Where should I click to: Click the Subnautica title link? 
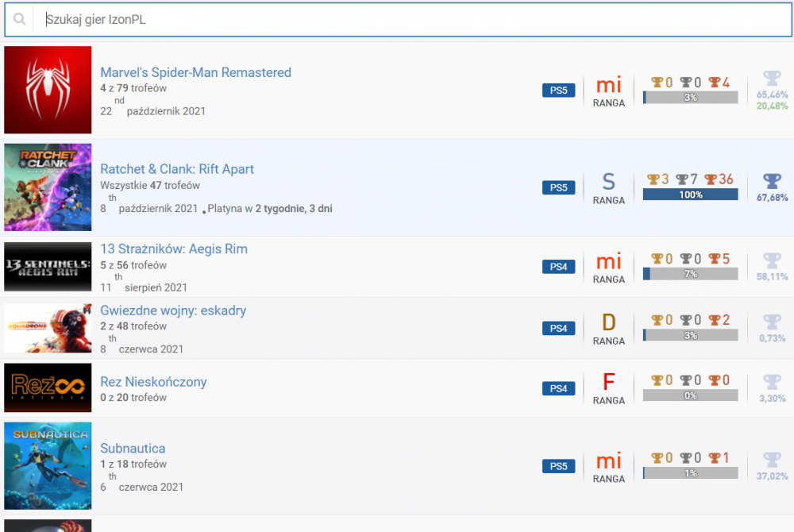pyautogui.click(x=133, y=449)
